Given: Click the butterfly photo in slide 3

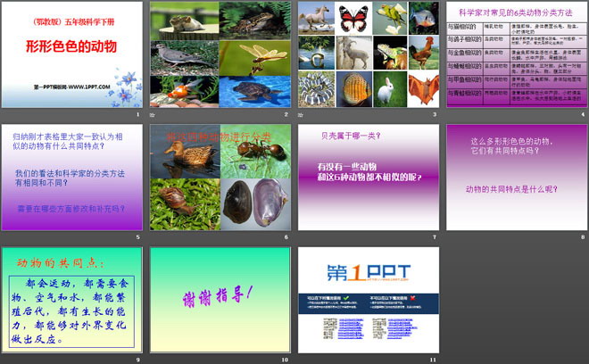Looking at the screenshot, I should 353,17.
